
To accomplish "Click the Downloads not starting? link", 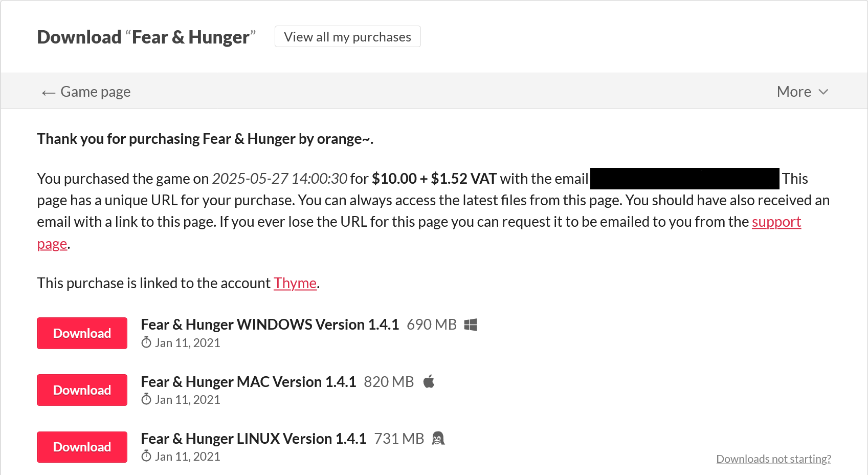I will pos(773,459).
